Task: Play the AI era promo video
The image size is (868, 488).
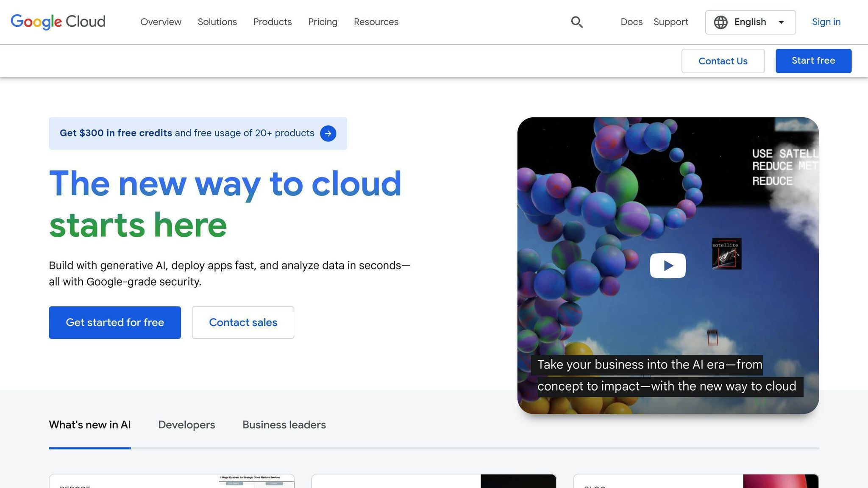Action: pos(668,265)
